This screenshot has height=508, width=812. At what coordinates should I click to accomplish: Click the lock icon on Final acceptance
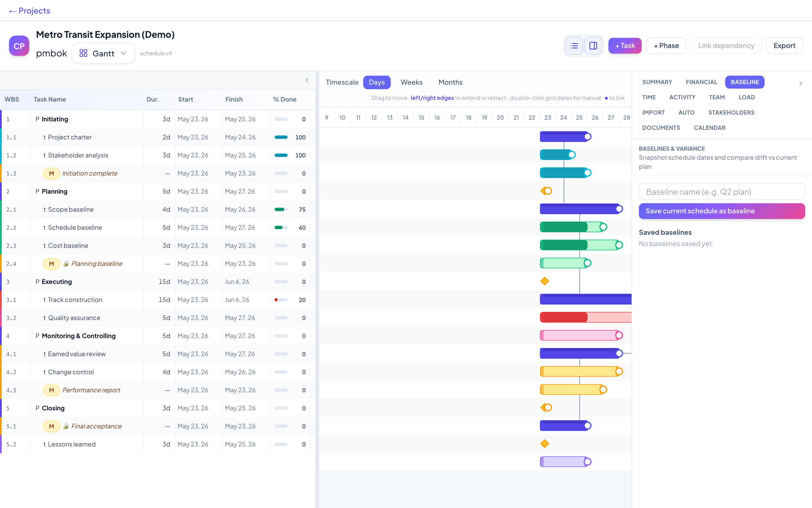pos(66,426)
